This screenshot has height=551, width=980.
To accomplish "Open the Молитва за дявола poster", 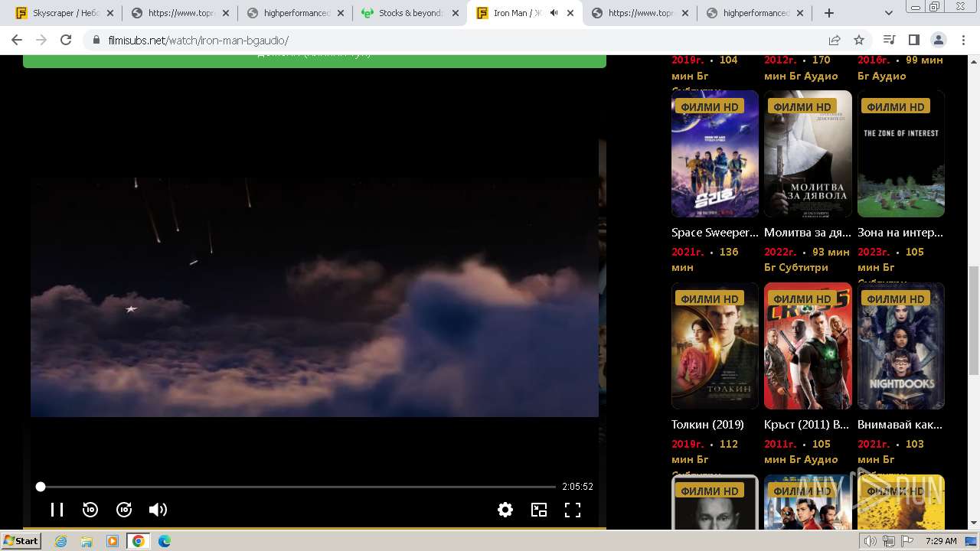I will 808,154.
